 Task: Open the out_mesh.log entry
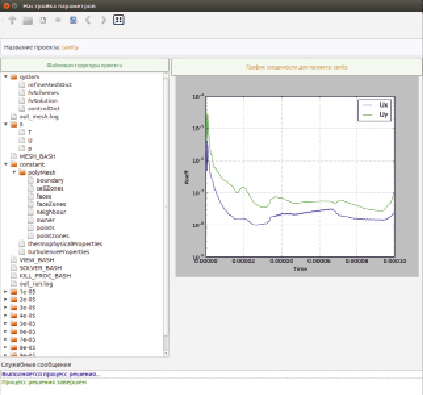(39, 117)
